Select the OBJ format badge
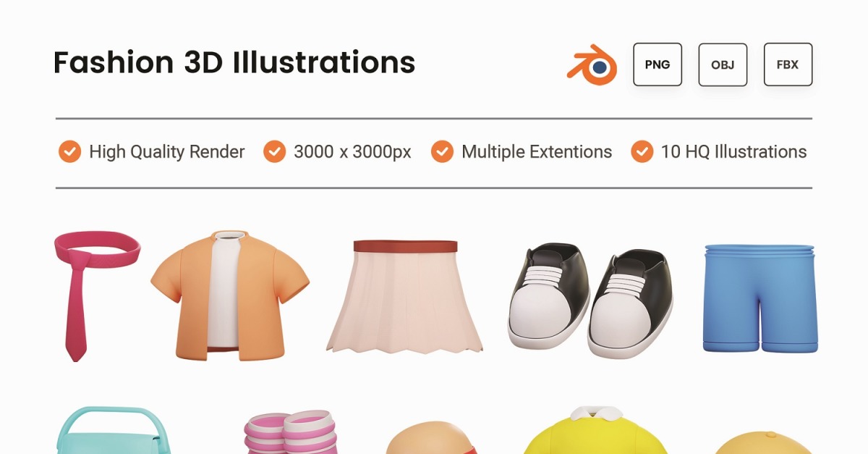 [723, 64]
